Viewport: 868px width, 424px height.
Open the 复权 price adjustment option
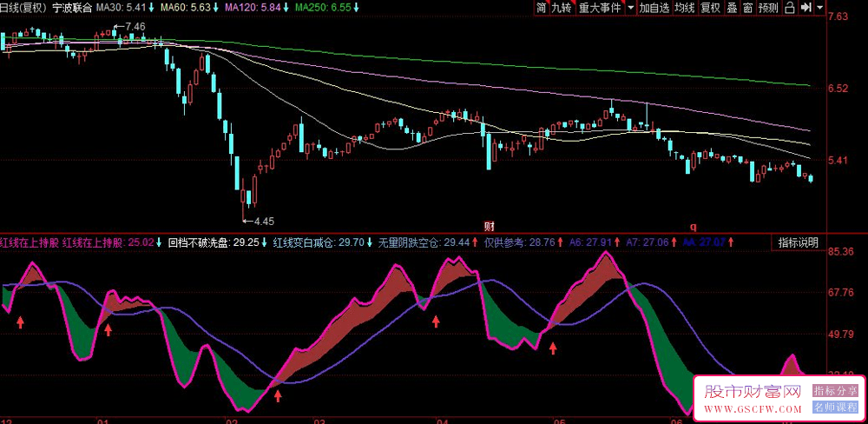click(710, 8)
